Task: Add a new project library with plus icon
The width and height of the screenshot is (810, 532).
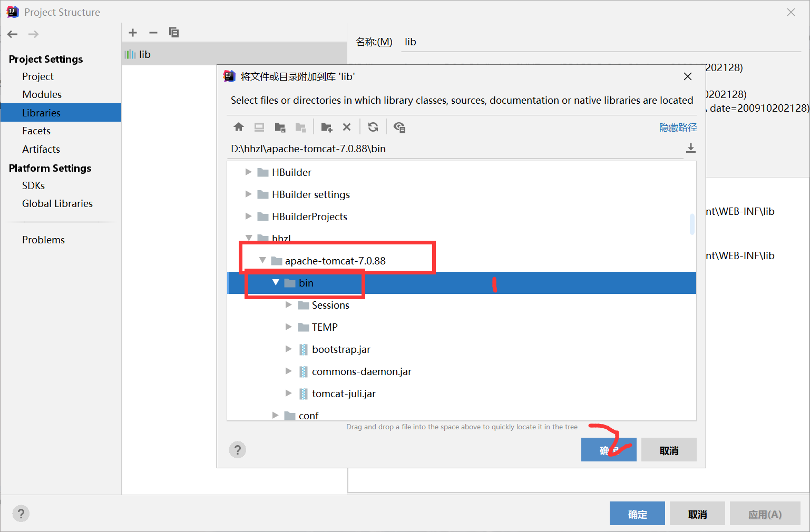Action: [133, 33]
